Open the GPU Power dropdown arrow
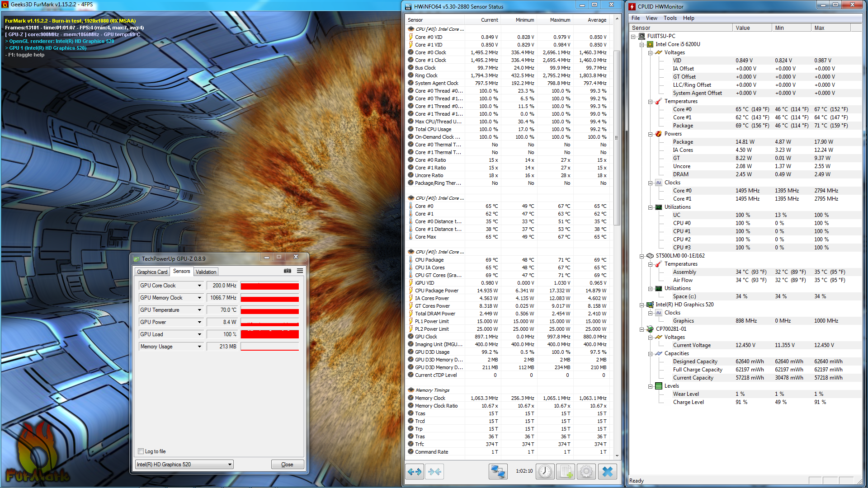 (x=199, y=322)
